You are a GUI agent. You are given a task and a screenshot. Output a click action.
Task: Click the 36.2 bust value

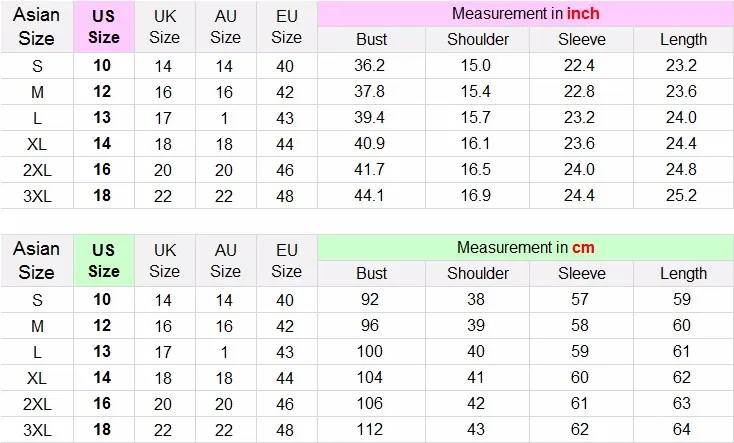pos(371,66)
